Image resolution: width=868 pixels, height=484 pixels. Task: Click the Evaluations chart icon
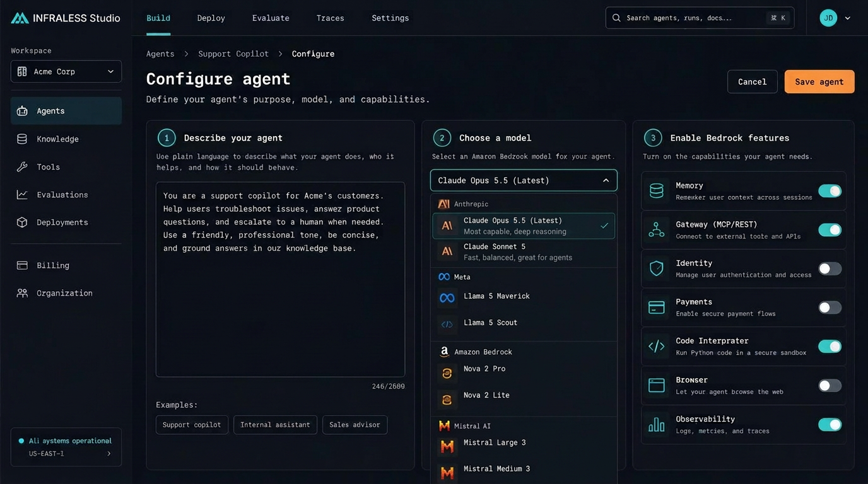[x=22, y=195]
